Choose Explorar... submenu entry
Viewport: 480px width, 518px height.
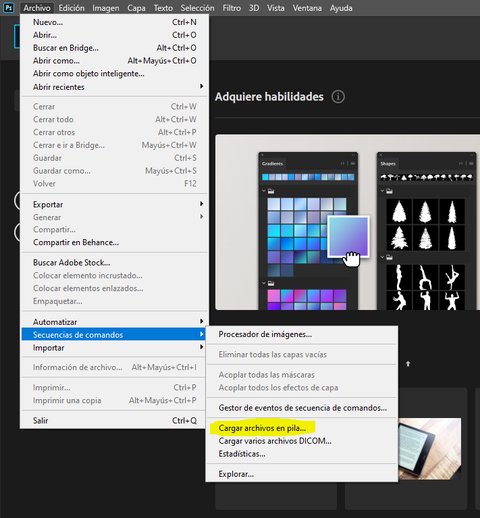pyautogui.click(x=302, y=474)
